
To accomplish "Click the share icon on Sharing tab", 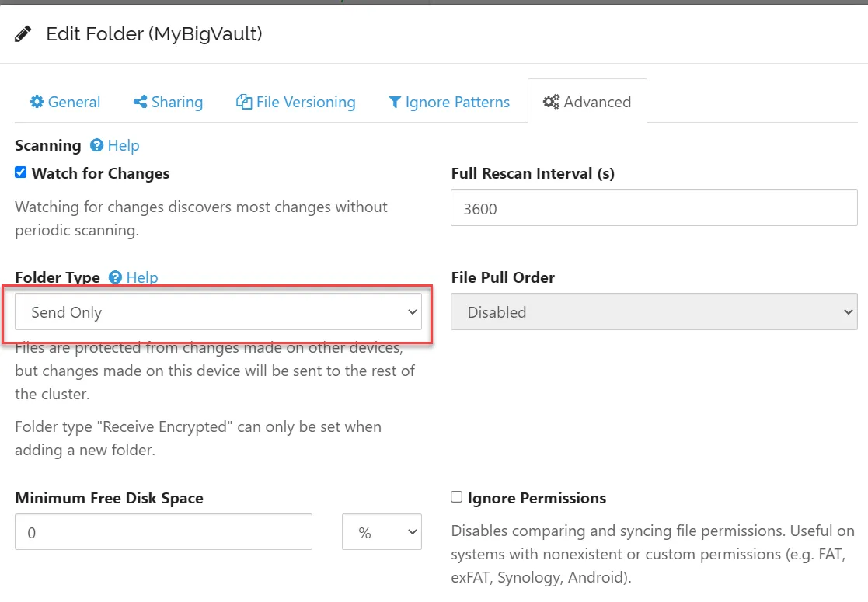I will pos(141,102).
